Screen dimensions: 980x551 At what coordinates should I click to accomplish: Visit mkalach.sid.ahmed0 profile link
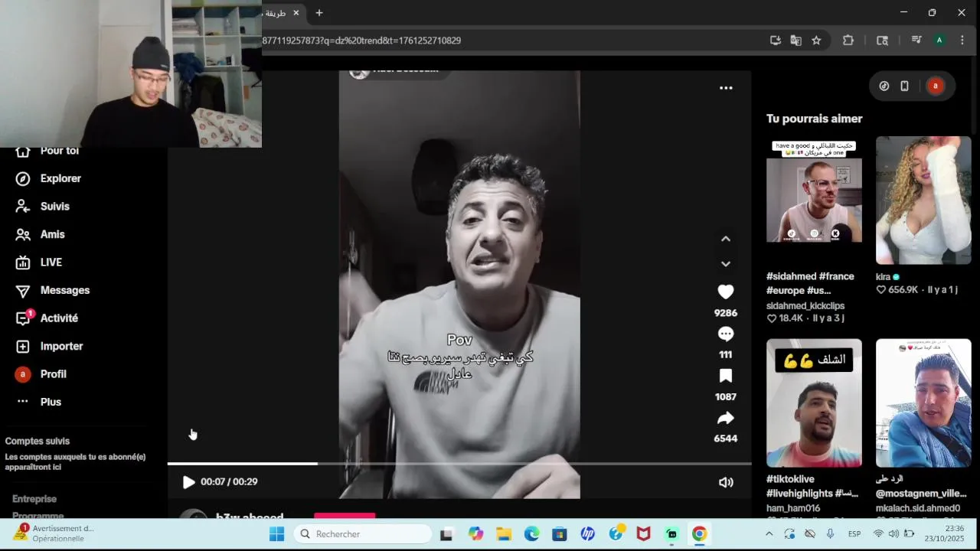pyautogui.click(x=918, y=508)
